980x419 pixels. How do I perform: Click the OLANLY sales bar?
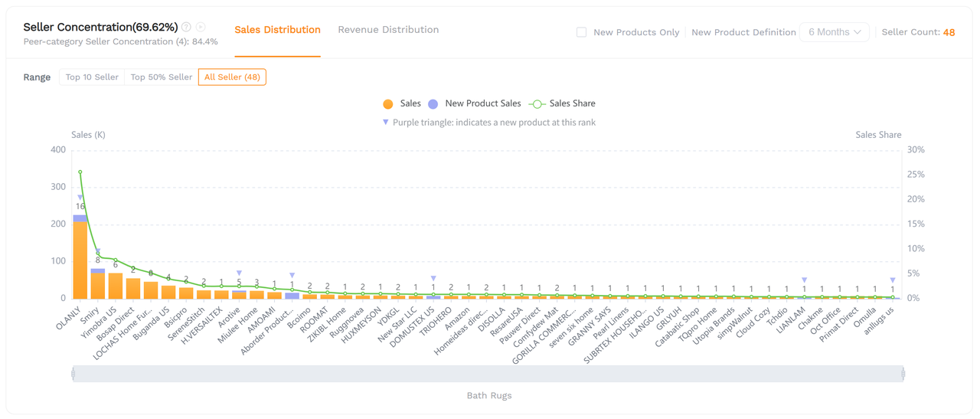click(80, 260)
